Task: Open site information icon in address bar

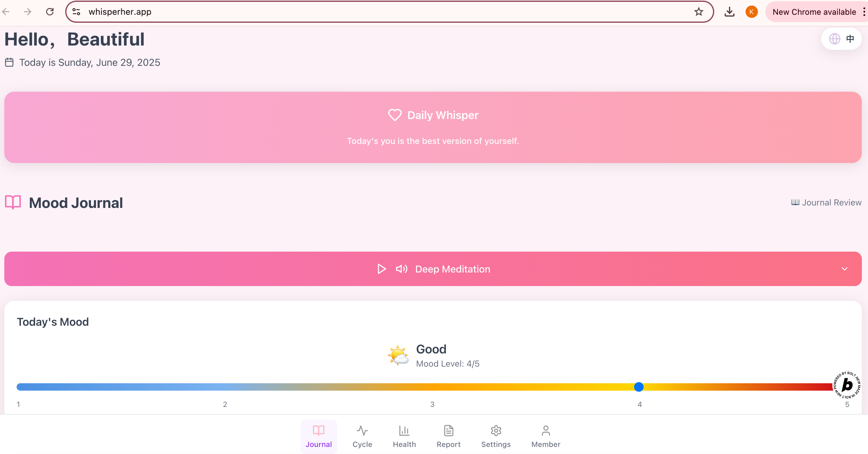Action: (77, 12)
